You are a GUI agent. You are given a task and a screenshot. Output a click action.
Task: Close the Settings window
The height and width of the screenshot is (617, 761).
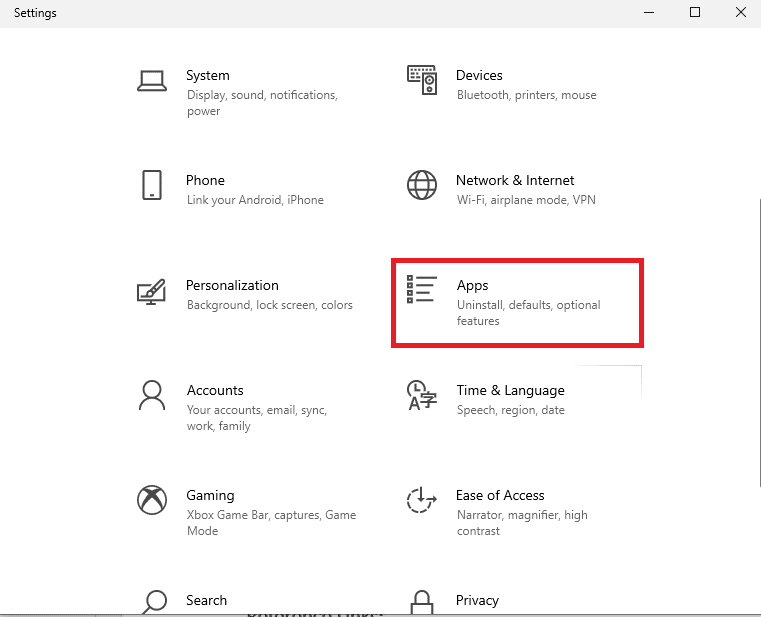click(741, 13)
